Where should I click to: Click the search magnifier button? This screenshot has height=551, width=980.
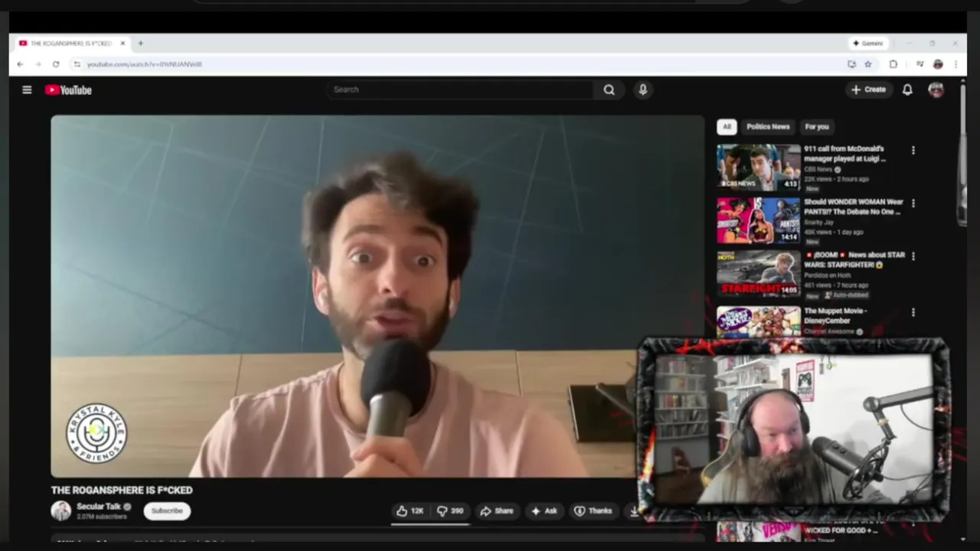click(609, 90)
